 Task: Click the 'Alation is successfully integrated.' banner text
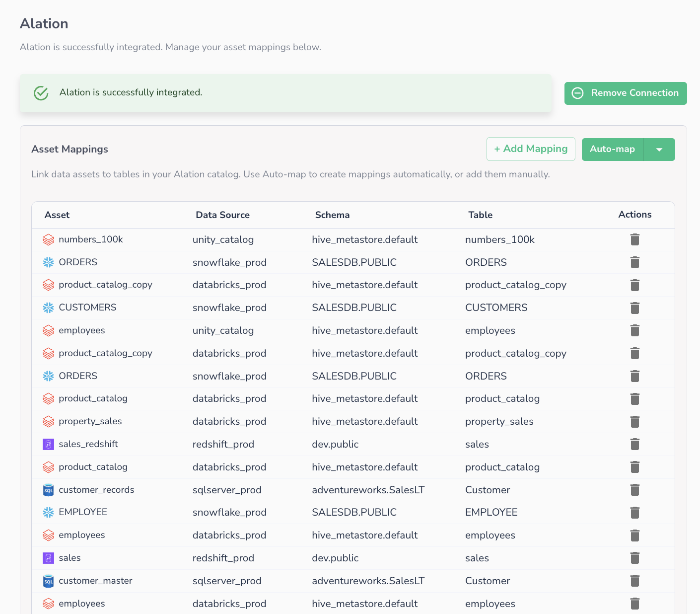131,92
